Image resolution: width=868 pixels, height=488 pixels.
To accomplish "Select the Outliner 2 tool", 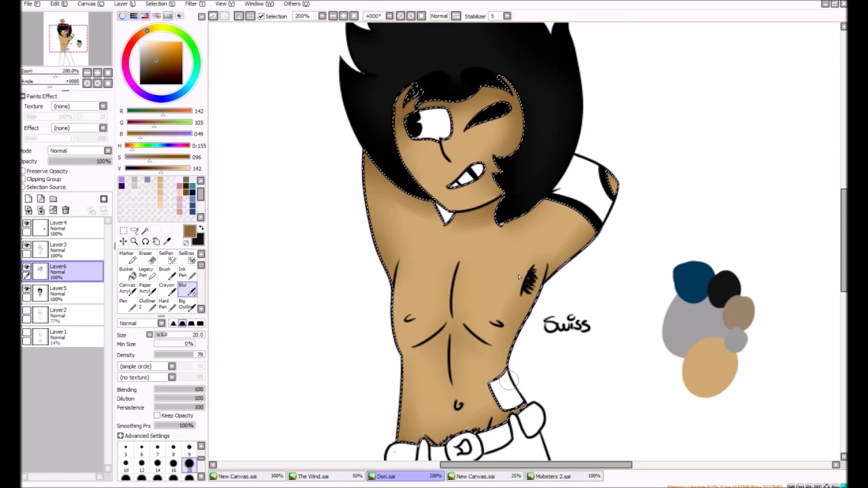I will tap(146, 304).
